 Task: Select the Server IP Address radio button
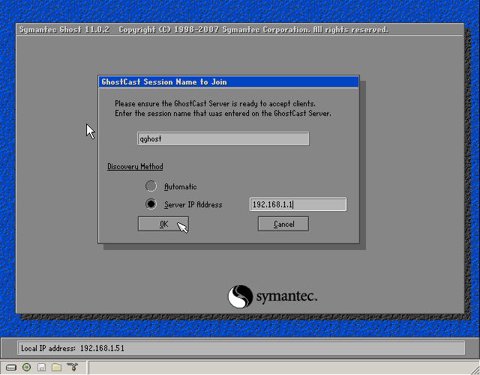pyautogui.click(x=151, y=204)
